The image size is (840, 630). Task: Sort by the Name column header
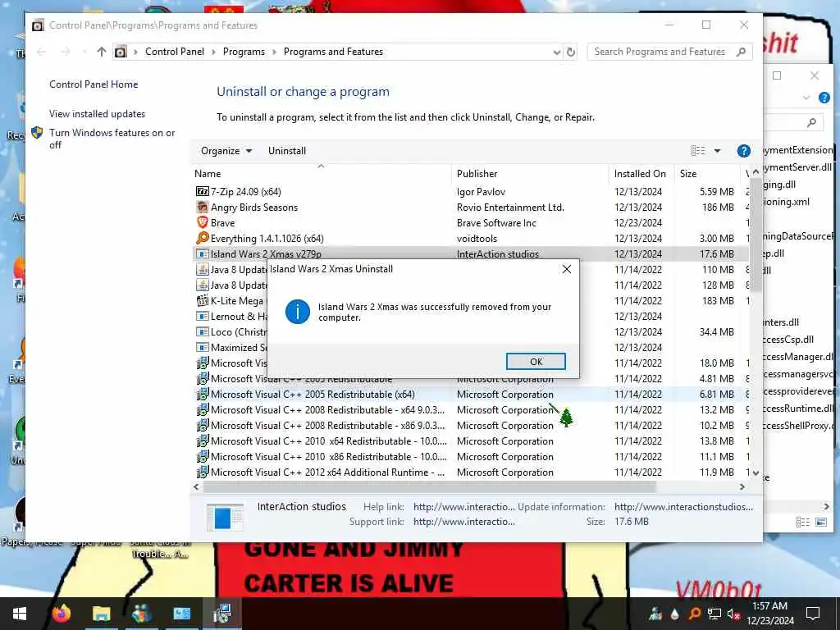[x=322, y=174]
